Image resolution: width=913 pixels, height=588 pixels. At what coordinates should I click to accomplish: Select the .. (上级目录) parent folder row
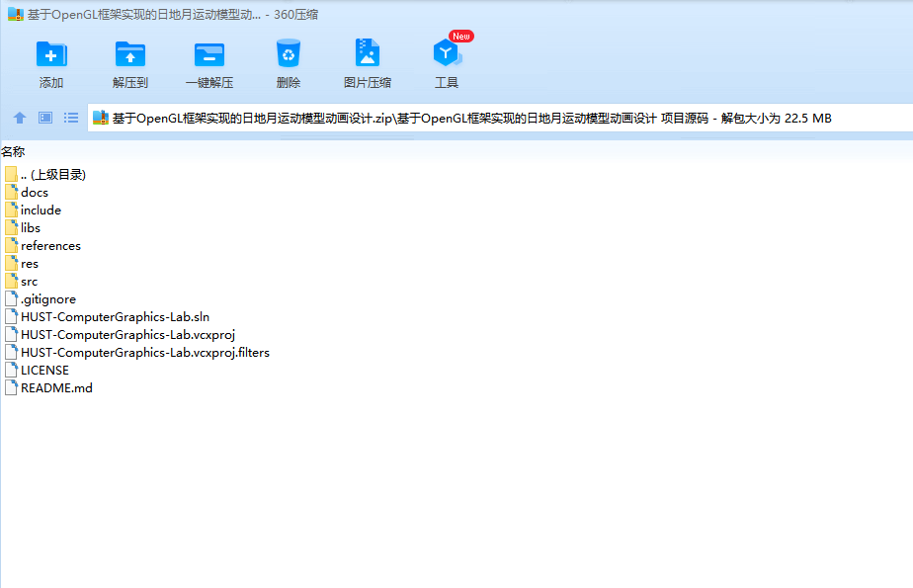[x=45, y=174]
